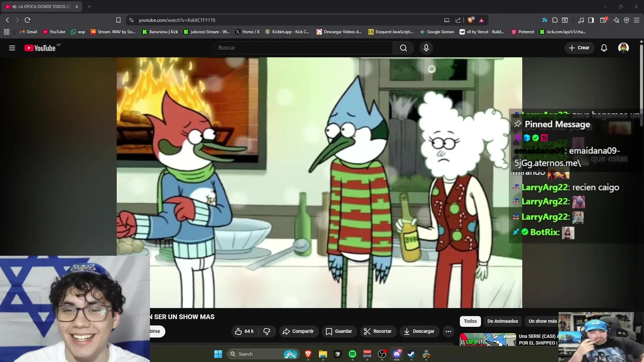Open the wsp WhatsApp bookmark
The image size is (644, 362).
pyautogui.click(x=78, y=32)
